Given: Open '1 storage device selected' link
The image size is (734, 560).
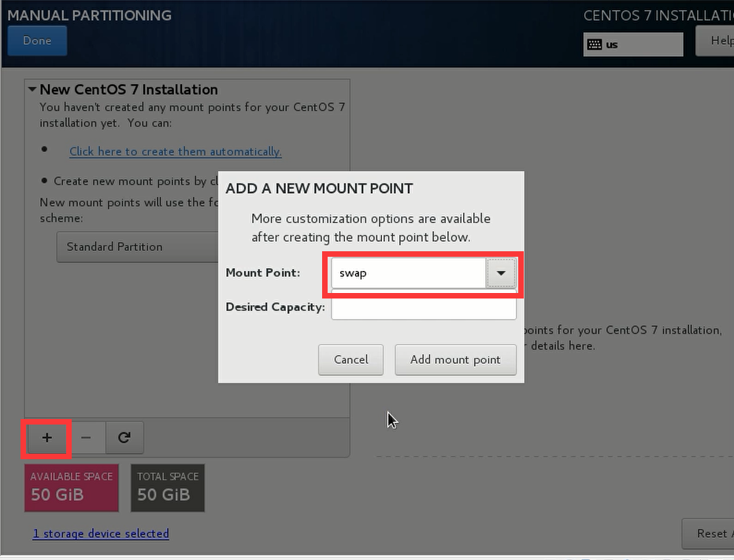Looking at the screenshot, I should 101,533.
